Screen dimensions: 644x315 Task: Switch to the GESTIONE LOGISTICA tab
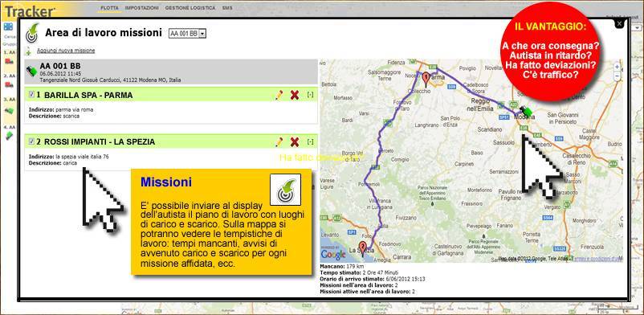(x=190, y=8)
